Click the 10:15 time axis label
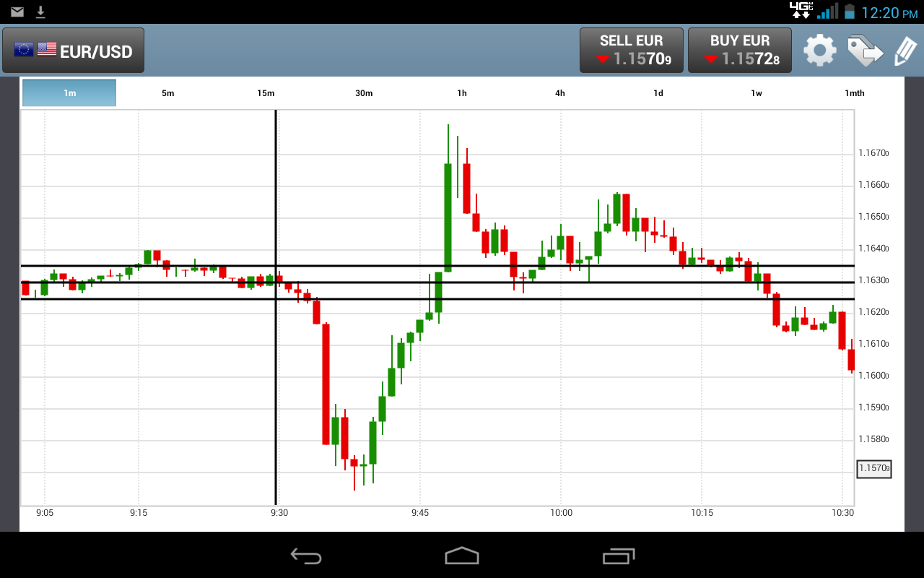Screen dimensions: 924x578 pyautogui.click(x=702, y=513)
